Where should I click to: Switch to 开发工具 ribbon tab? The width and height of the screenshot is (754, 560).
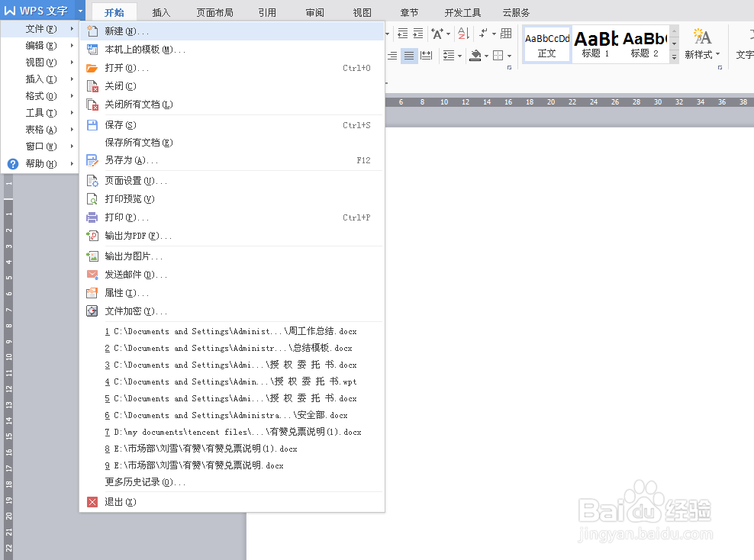point(462,12)
